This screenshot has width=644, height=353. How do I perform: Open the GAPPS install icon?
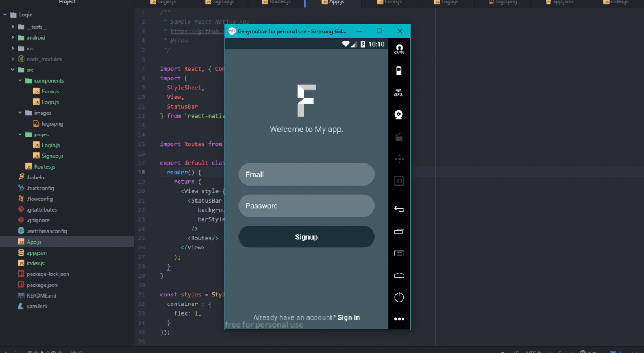[399, 49]
